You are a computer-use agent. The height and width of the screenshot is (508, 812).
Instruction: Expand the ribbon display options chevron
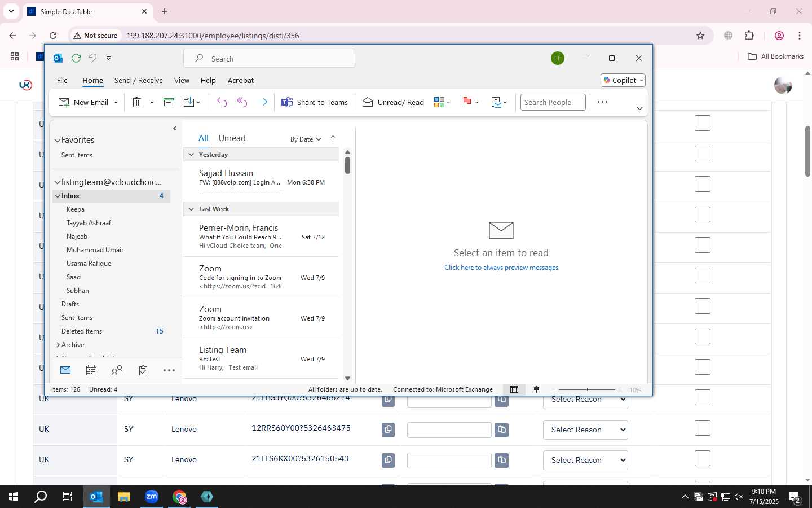pyautogui.click(x=639, y=108)
